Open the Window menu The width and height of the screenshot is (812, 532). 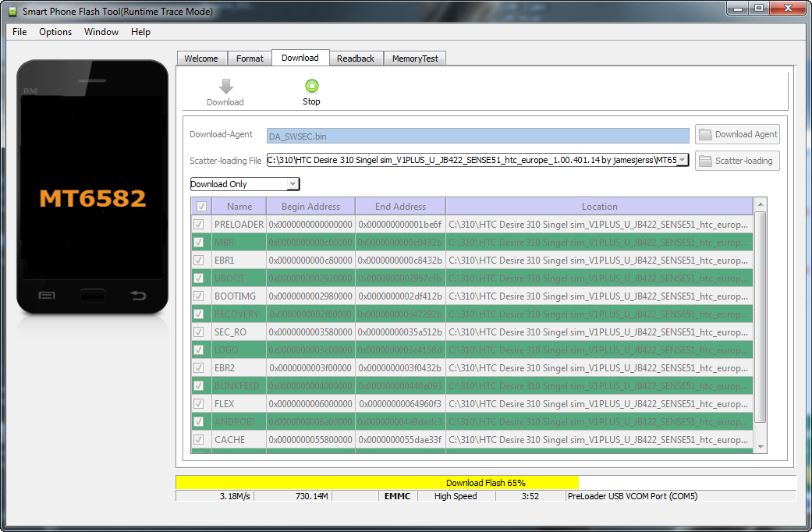(x=101, y=32)
